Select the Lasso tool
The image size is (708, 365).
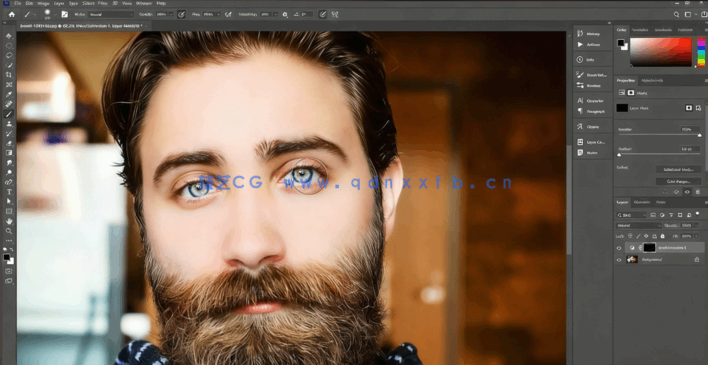tap(9, 56)
